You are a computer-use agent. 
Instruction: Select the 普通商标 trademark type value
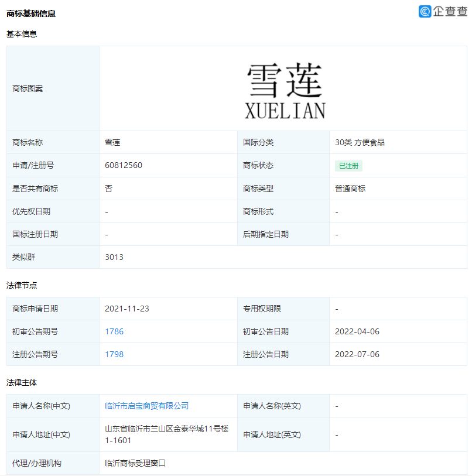coord(350,189)
